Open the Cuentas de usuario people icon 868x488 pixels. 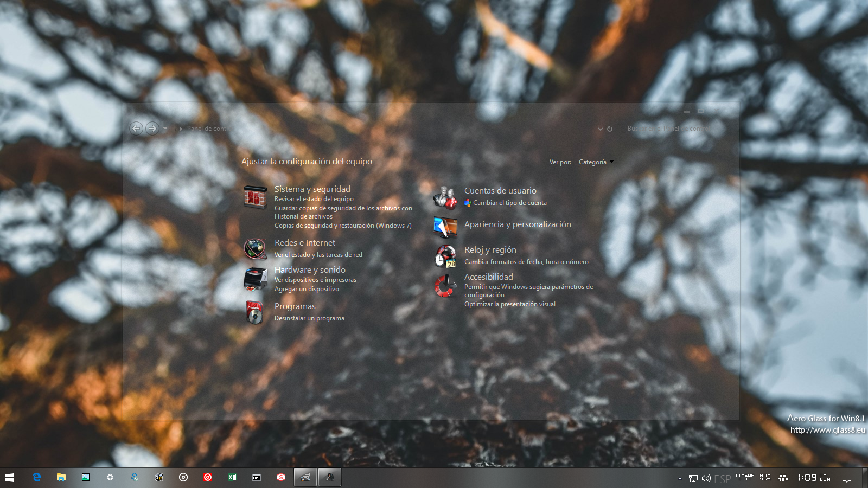445,197
